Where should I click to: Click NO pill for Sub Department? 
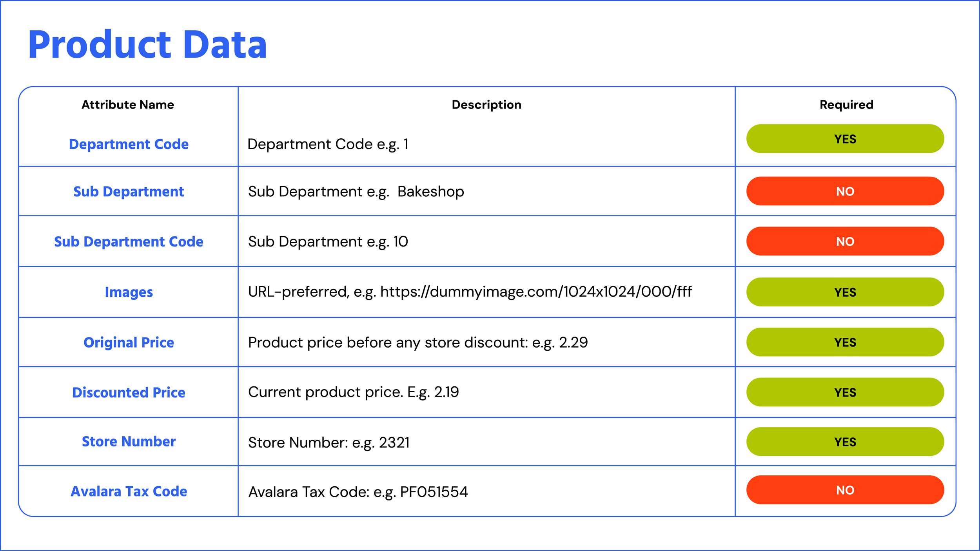(845, 191)
